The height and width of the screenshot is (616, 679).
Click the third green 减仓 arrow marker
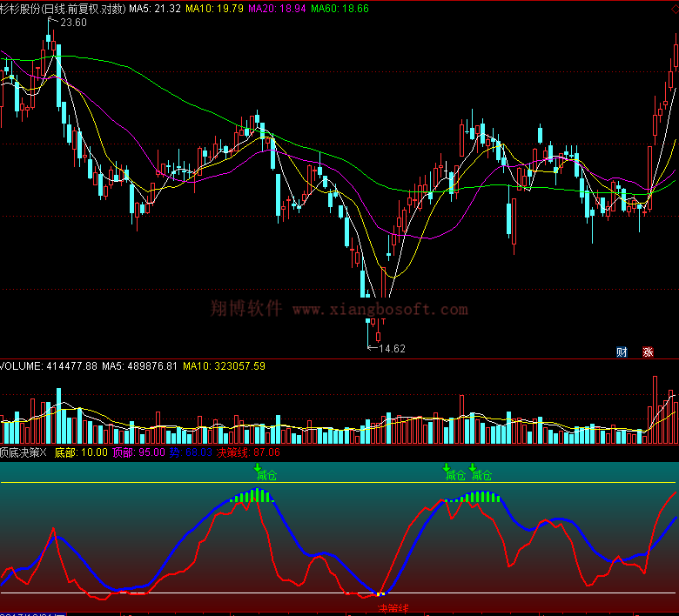(473, 469)
